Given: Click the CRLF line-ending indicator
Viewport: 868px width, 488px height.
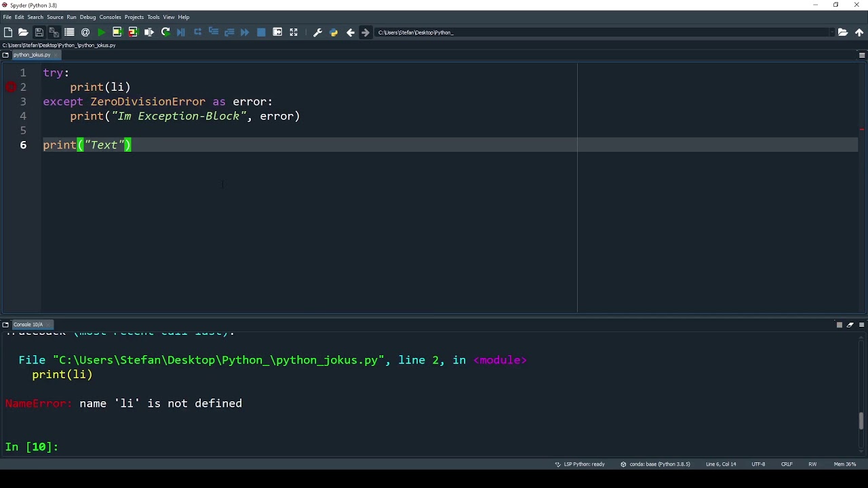Looking at the screenshot, I should click(x=787, y=464).
